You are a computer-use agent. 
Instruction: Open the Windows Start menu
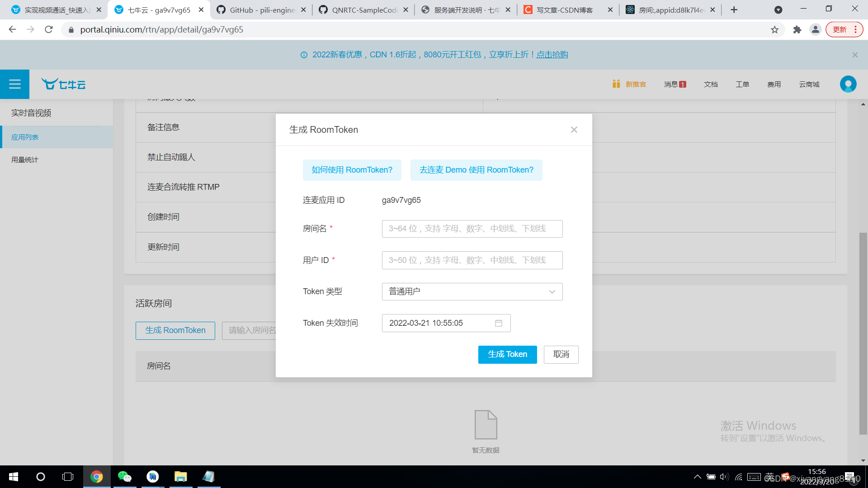tap(14, 477)
